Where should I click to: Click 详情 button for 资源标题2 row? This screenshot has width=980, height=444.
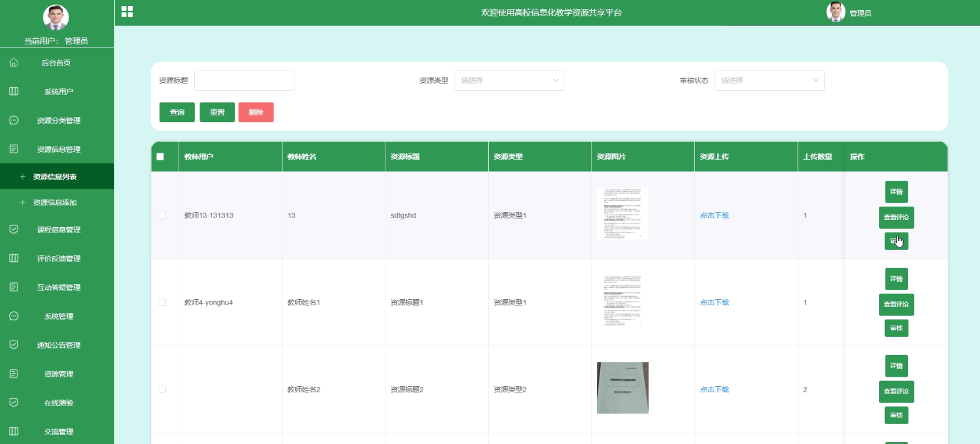[896, 366]
